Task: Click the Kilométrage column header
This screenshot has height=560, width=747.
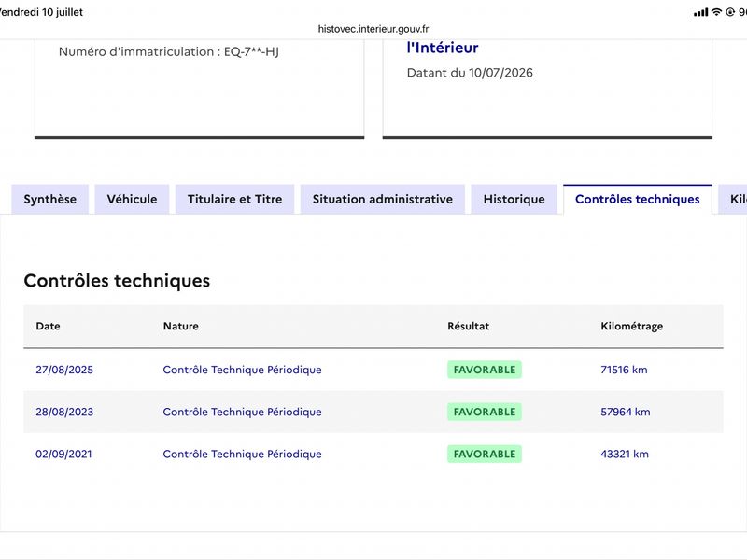Action: click(632, 326)
